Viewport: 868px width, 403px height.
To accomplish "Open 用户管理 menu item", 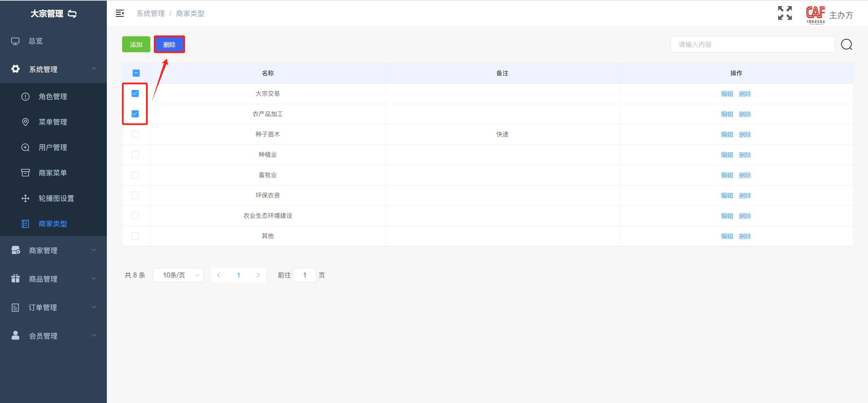I will [53, 148].
